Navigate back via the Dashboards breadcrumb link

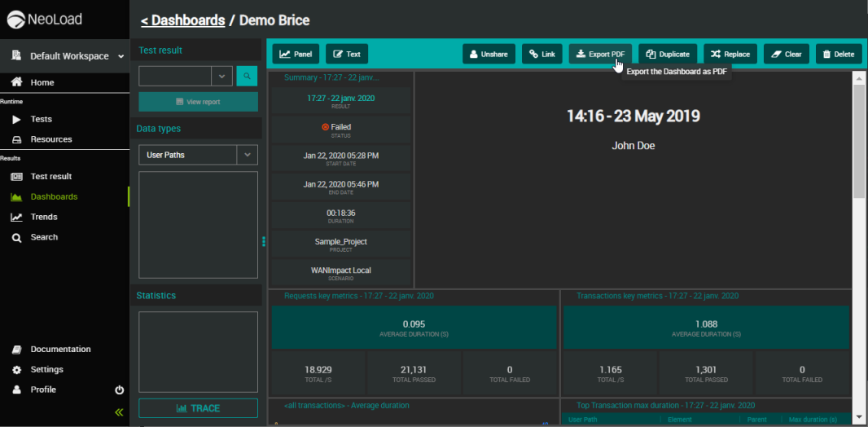pyautogui.click(x=182, y=20)
